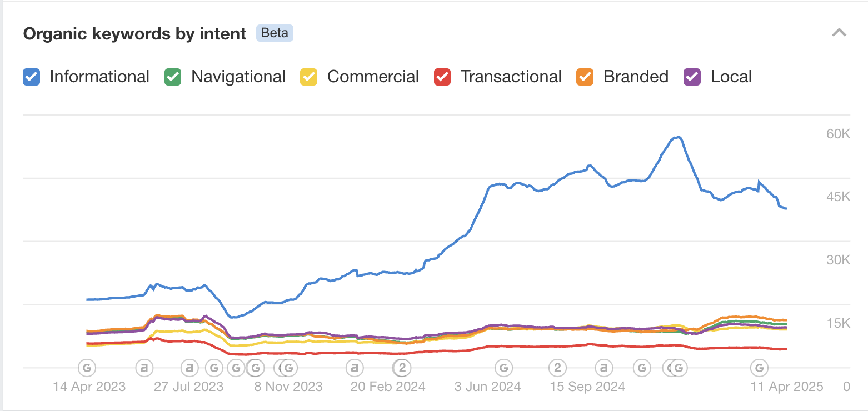Toggle the Navigational intent checkbox

point(173,77)
